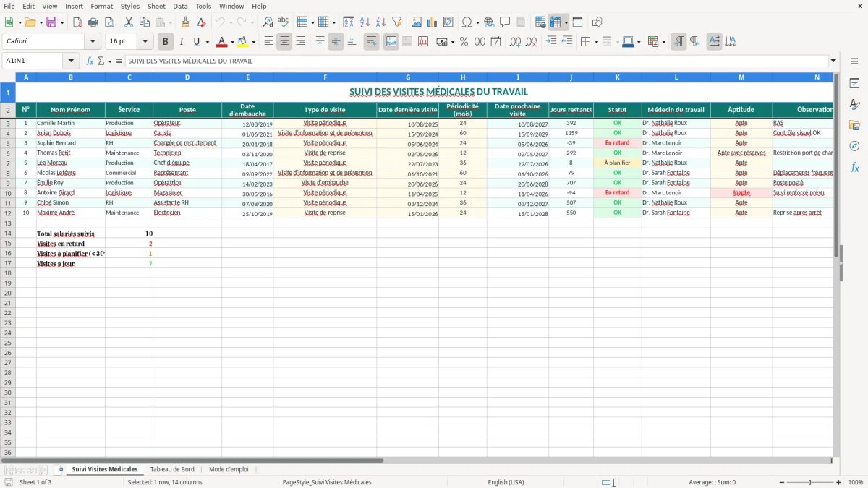Toggle Center Vertically alignment
The height and width of the screenshot is (488, 868).
(336, 42)
